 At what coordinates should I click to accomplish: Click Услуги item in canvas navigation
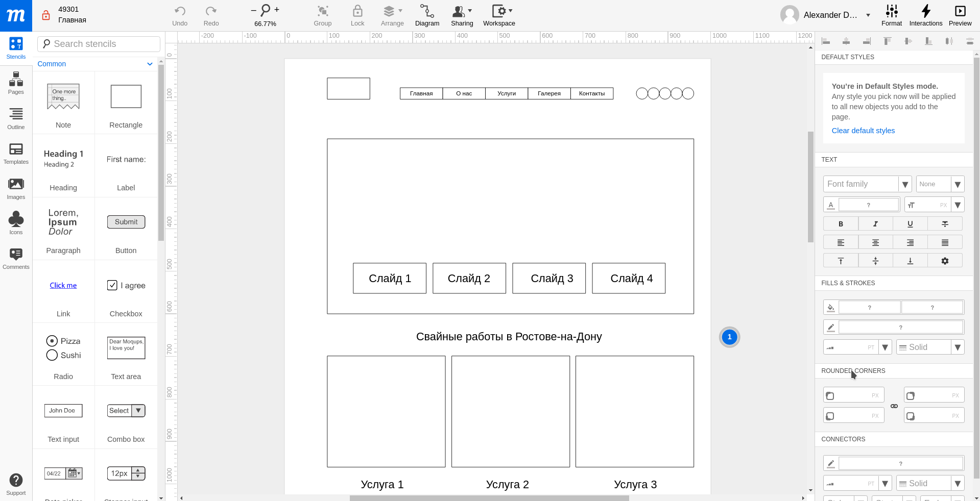(507, 93)
